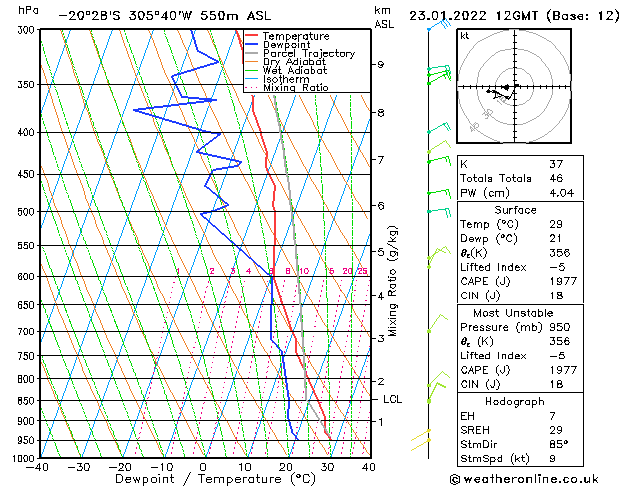Click the 750 pressure level label
The height and width of the screenshot is (486, 629).
coord(28,356)
